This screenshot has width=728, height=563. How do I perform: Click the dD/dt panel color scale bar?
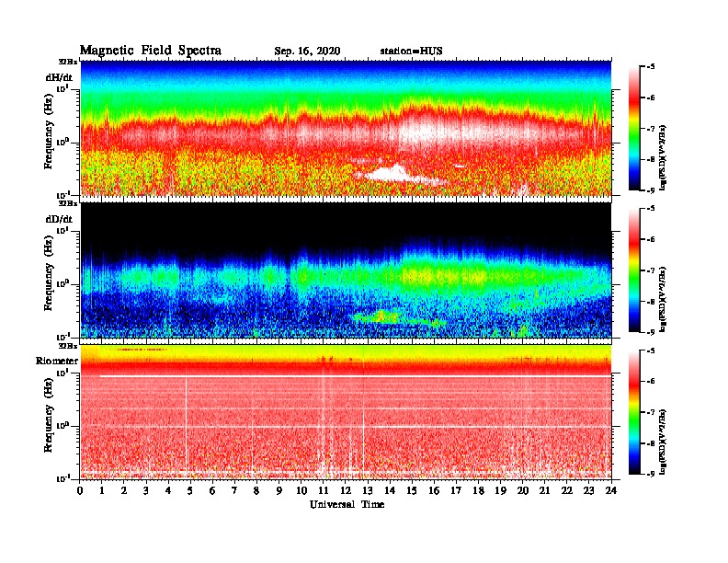pos(634,270)
